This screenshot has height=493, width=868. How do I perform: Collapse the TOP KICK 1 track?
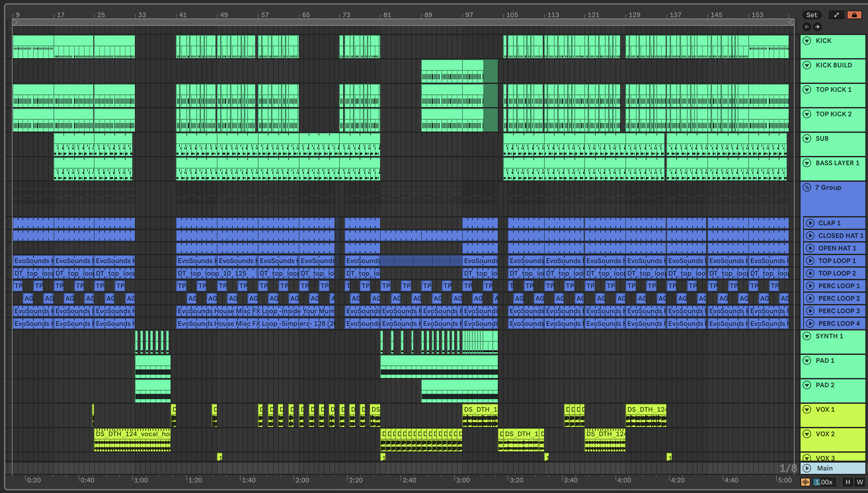pos(807,90)
